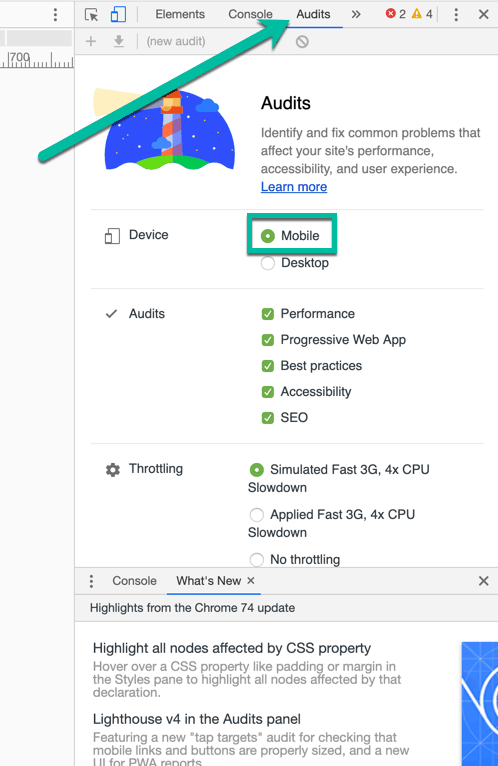Open DevTools customize three-dot menu
This screenshot has width=498, height=766.
456,15
